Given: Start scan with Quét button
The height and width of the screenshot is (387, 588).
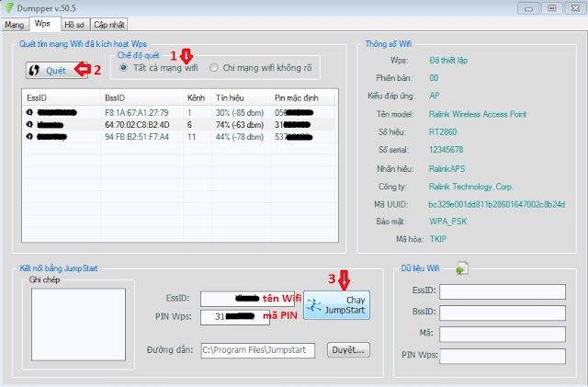Looking at the screenshot, I should coord(57,70).
